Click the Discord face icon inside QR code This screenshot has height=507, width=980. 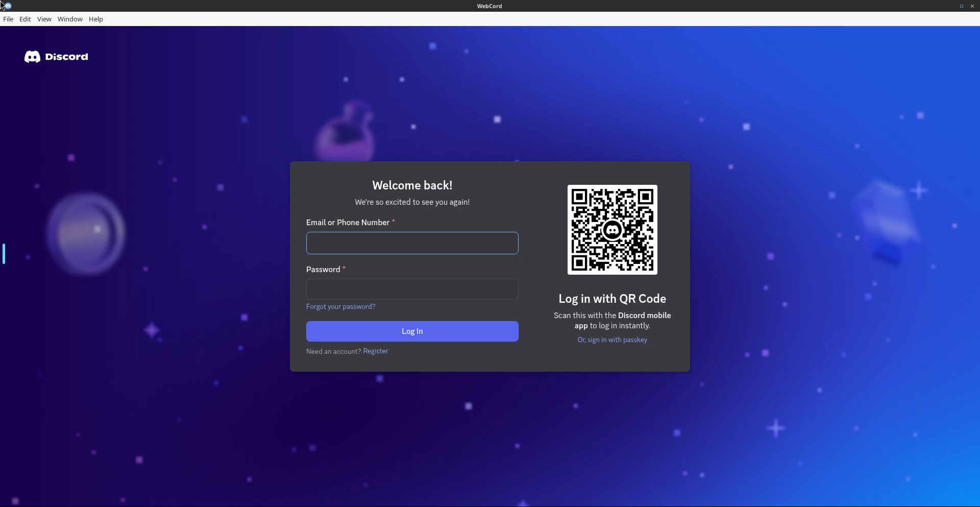[x=612, y=230]
